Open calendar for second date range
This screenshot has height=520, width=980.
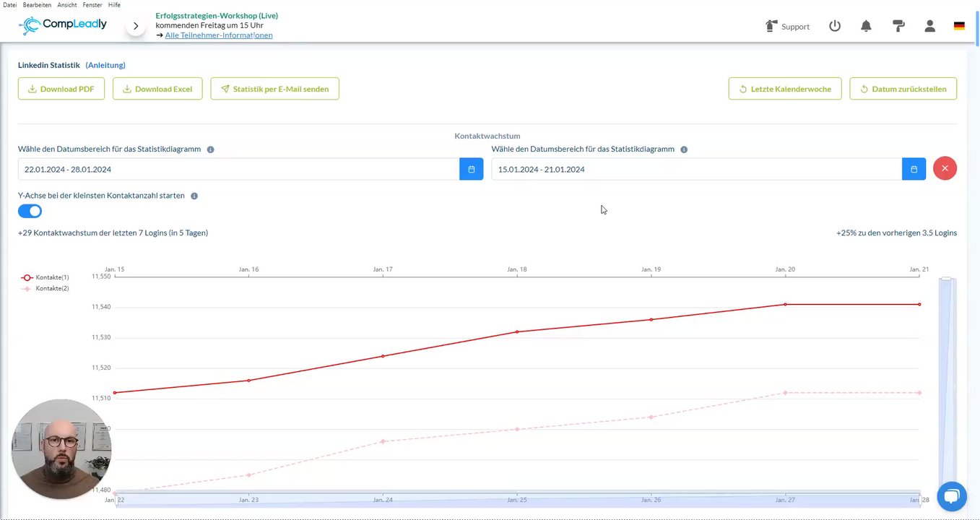point(914,169)
